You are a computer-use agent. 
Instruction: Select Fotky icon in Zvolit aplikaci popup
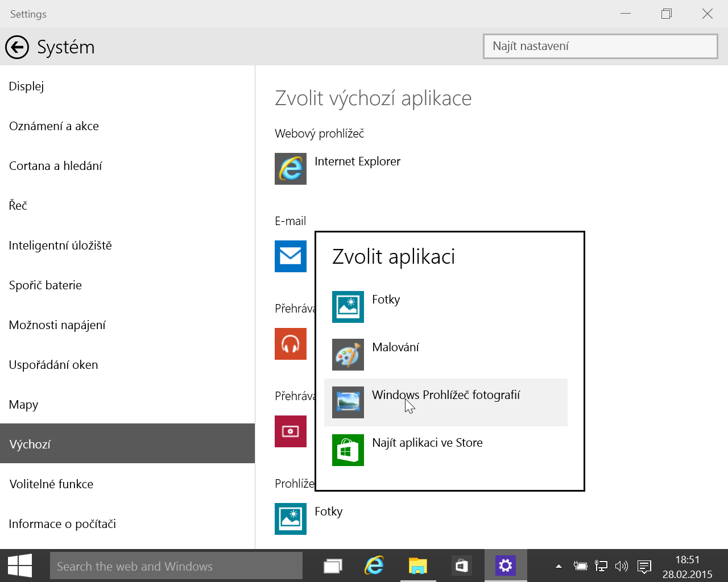pos(348,307)
